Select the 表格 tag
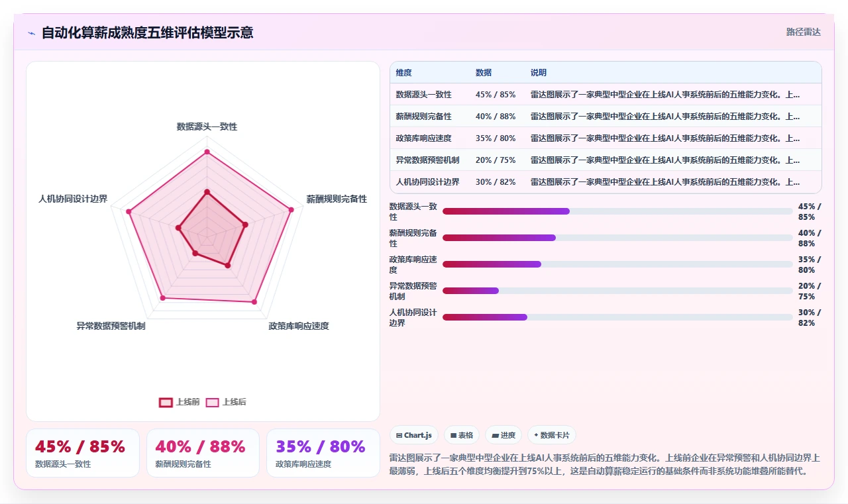The image size is (848, 504). point(462,435)
